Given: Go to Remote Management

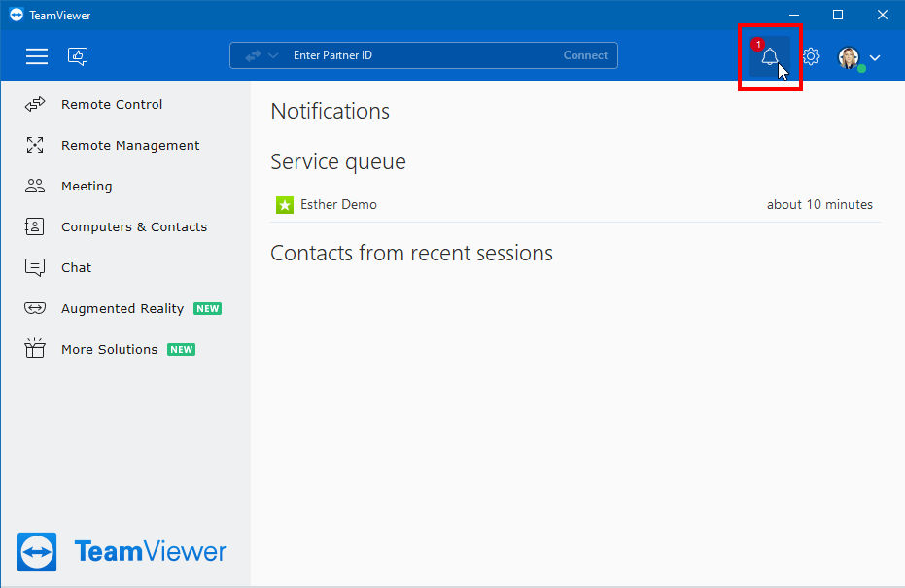Looking at the screenshot, I should pyautogui.click(x=130, y=146).
